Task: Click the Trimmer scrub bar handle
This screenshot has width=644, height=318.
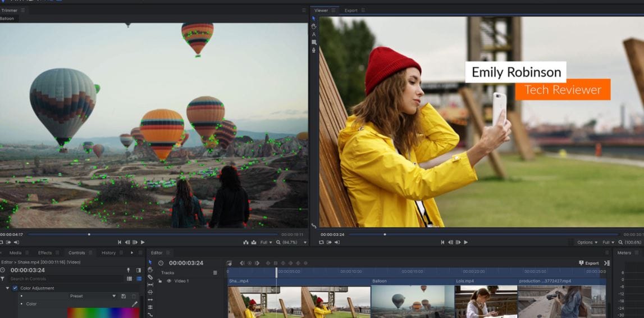Action: pos(89,235)
